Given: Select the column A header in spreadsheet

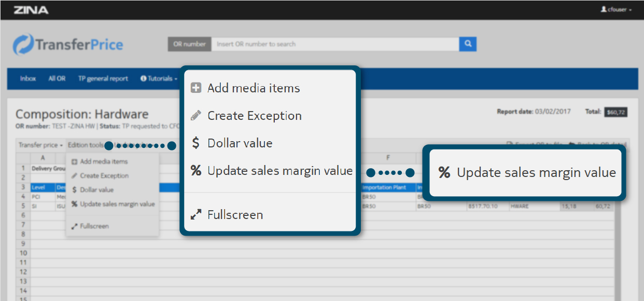Looking at the screenshot, I should (43, 158).
